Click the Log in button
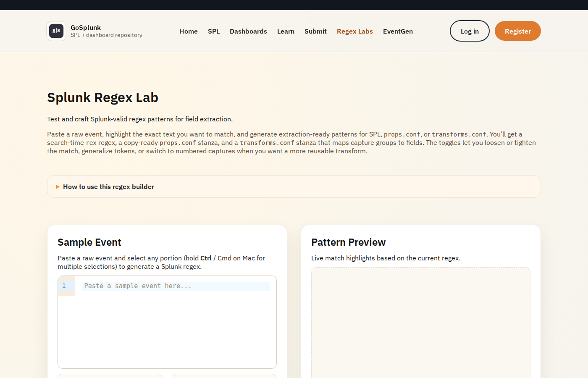 469,31
